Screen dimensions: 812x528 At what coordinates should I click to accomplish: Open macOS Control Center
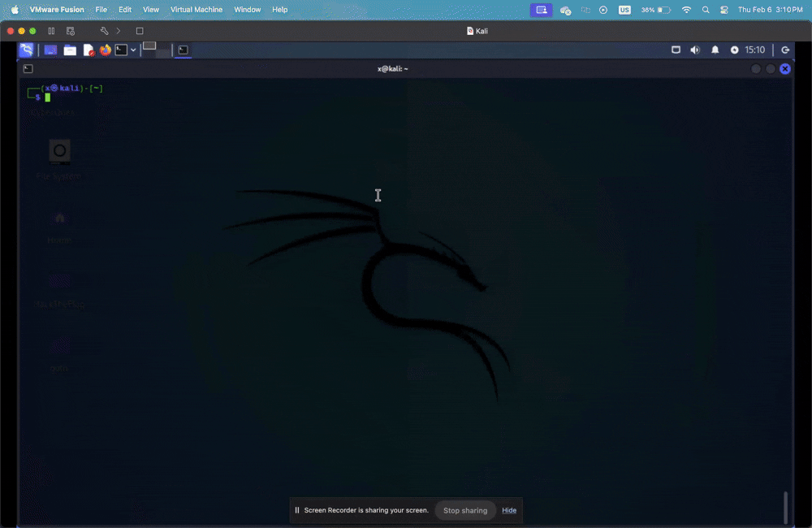point(724,10)
